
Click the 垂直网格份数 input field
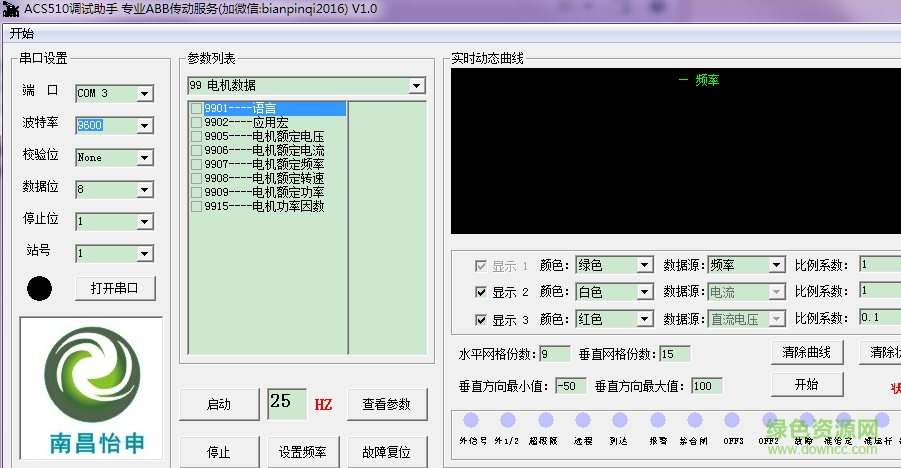[675, 354]
